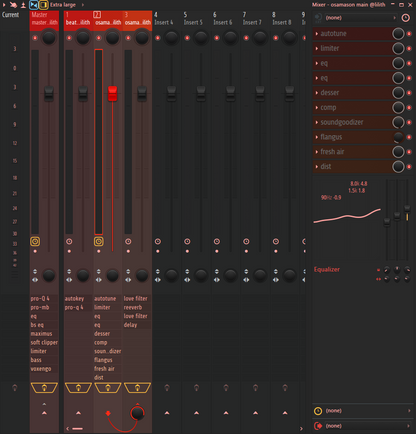The width and height of the screenshot is (416, 434).
Task: Click the routing arrow on track 1
Action: coord(78,413)
